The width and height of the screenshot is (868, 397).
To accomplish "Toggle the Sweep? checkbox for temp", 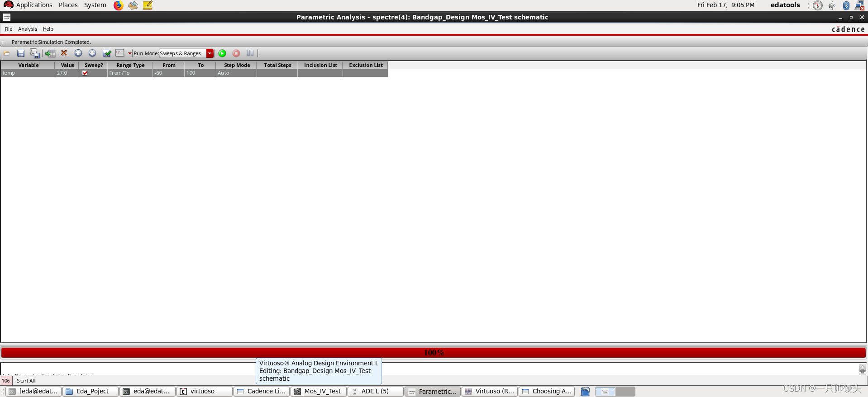I will tap(85, 73).
